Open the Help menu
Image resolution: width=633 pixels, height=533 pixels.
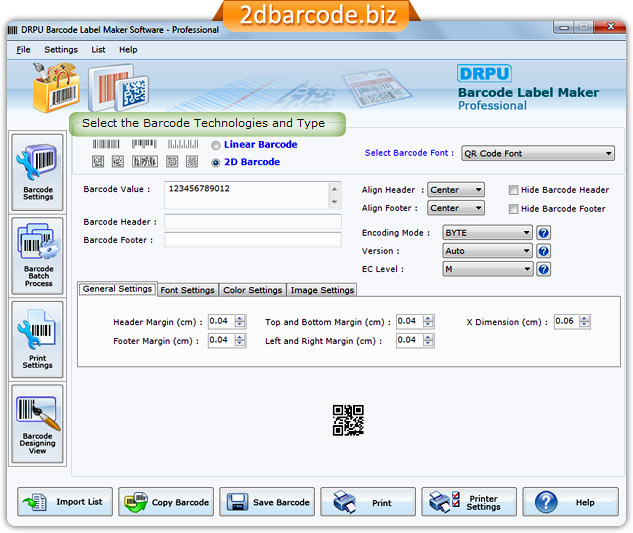click(x=128, y=50)
